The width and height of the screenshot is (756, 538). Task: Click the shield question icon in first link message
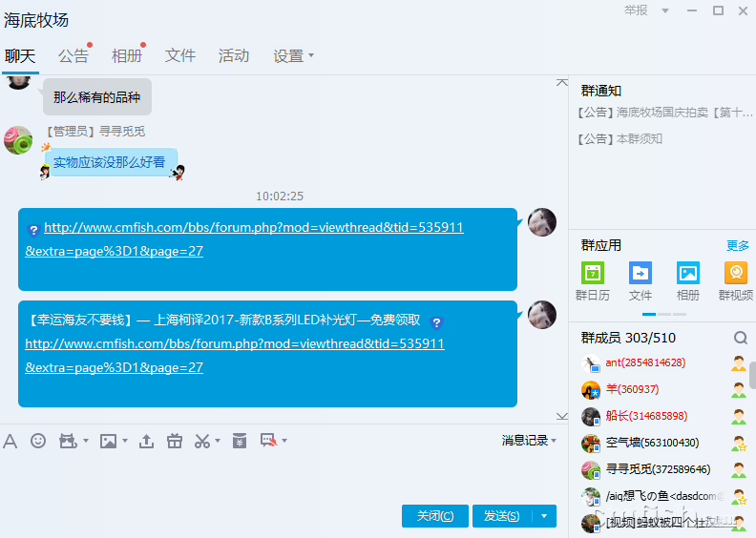tap(33, 230)
